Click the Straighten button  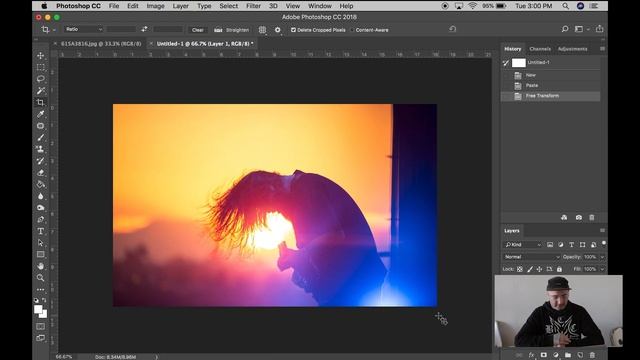click(x=231, y=30)
